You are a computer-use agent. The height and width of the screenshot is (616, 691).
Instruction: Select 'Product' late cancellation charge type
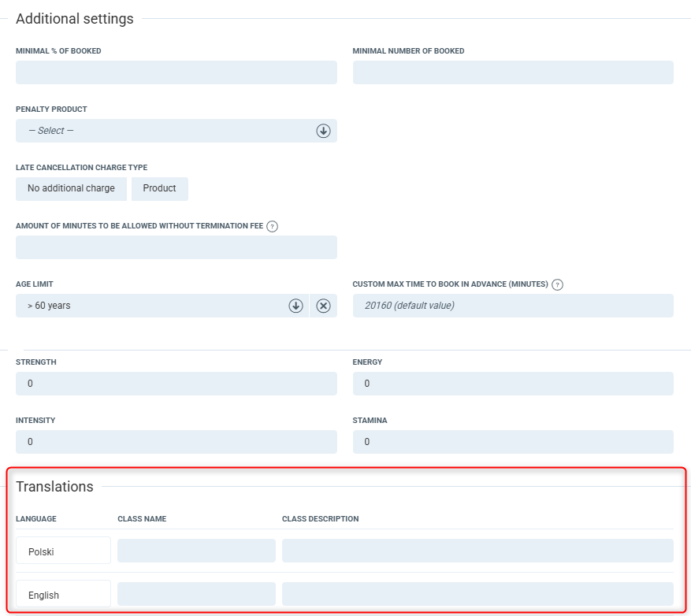[x=159, y=188]
